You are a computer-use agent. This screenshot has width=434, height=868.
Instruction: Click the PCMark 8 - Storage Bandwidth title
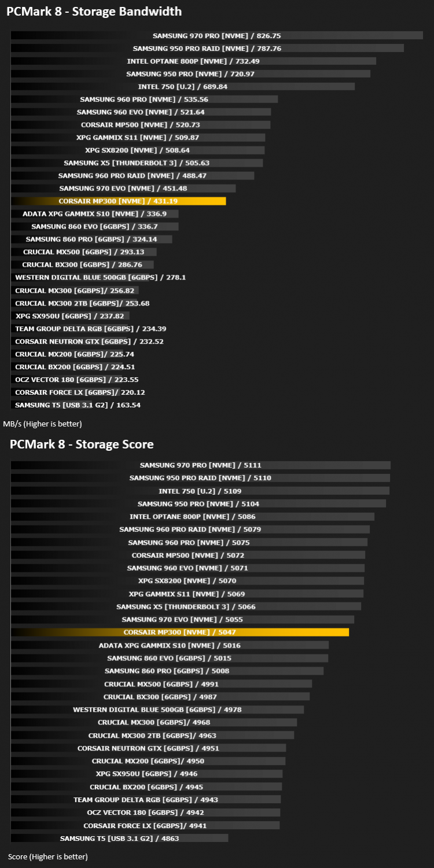click(x=94, y=11)
